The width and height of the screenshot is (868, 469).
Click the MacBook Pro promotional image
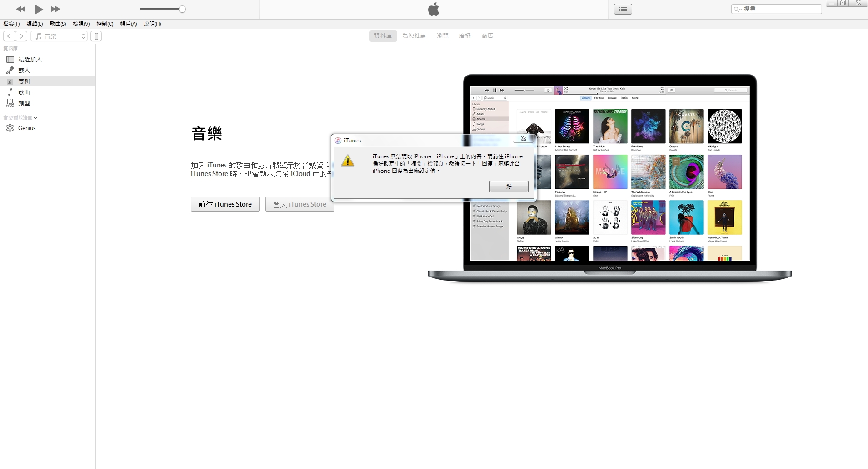(610, 178)
